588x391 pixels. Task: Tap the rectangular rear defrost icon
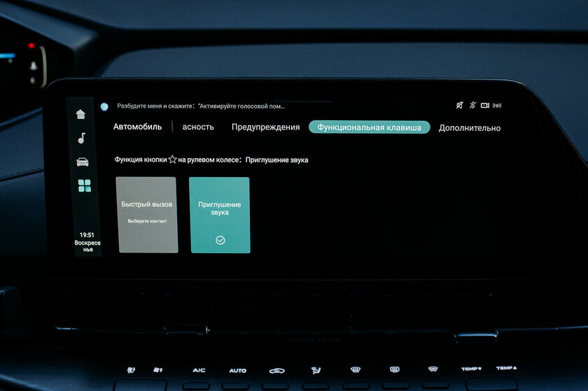[394, 369]
